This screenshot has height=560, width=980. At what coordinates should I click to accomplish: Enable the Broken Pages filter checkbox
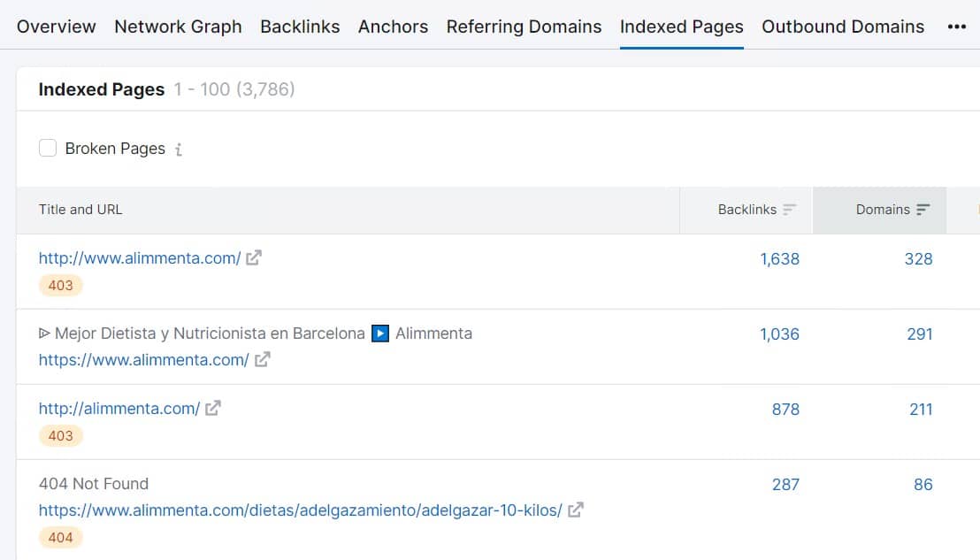tap(48, 148)
